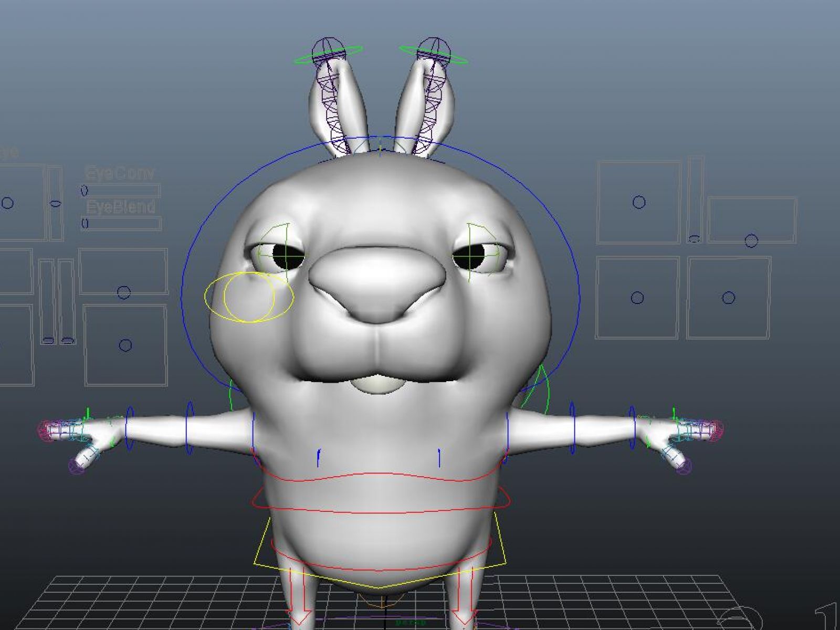This screenshot has width=840, height=630.
Task: Click the EyeConv label text
Action: 120,173
